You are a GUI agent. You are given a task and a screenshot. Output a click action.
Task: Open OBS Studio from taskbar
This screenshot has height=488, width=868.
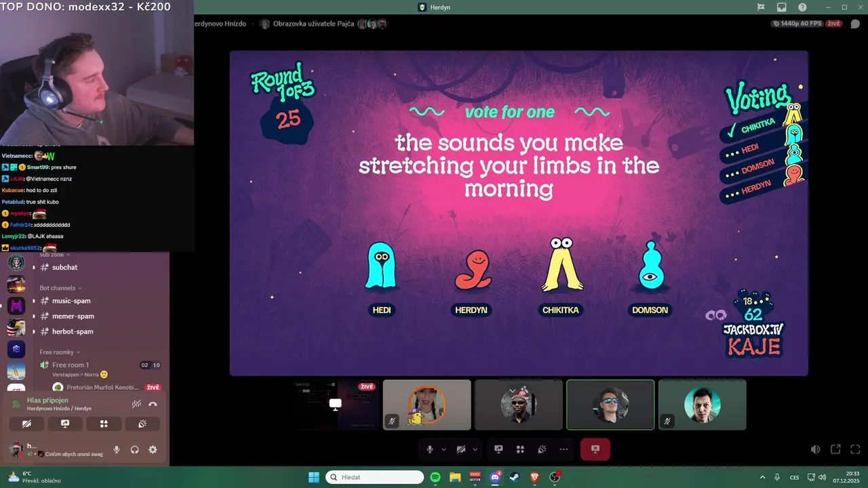[x=555, y=477]
